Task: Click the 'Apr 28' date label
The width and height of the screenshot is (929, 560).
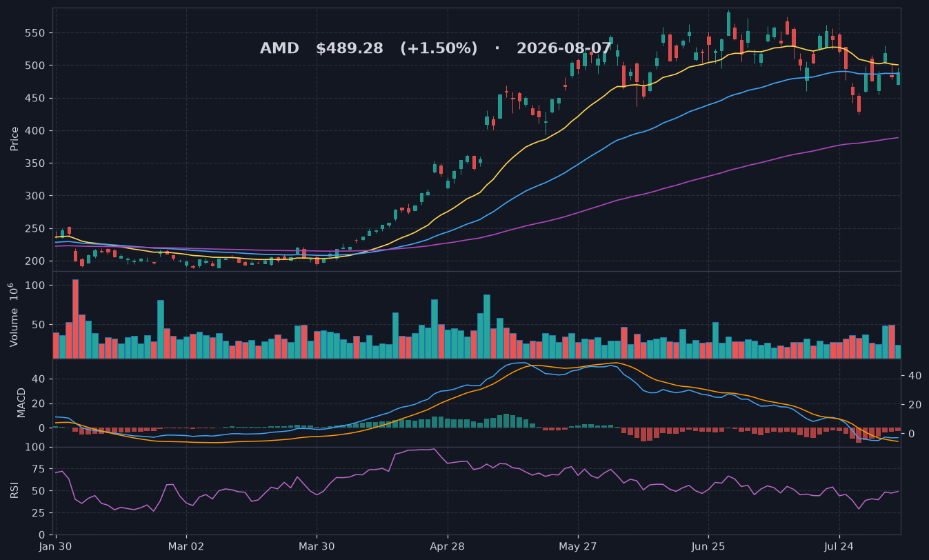Action: coord(447,548)
